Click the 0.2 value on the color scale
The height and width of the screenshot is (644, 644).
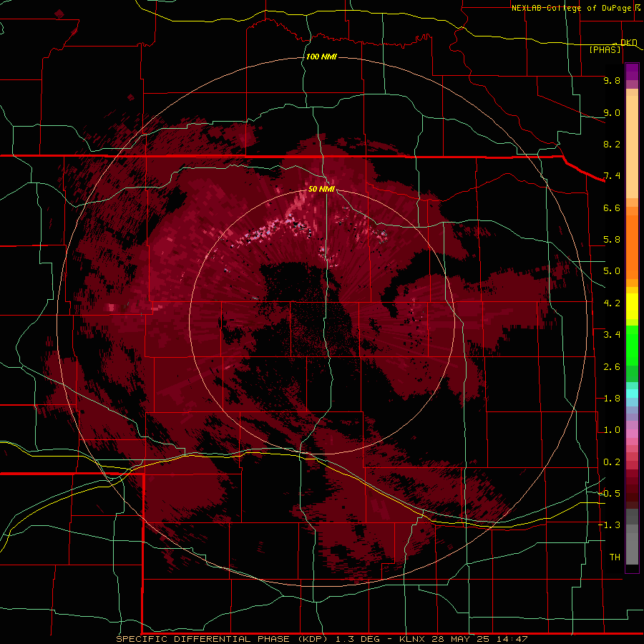(x=612, y=462)
